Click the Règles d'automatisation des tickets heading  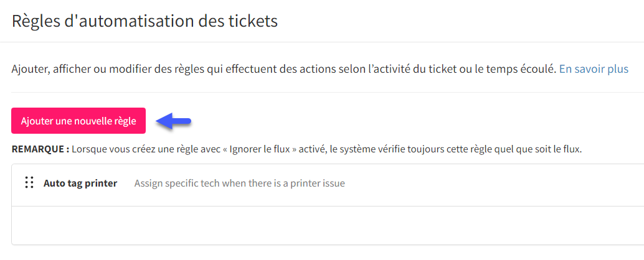pos(144,21)
